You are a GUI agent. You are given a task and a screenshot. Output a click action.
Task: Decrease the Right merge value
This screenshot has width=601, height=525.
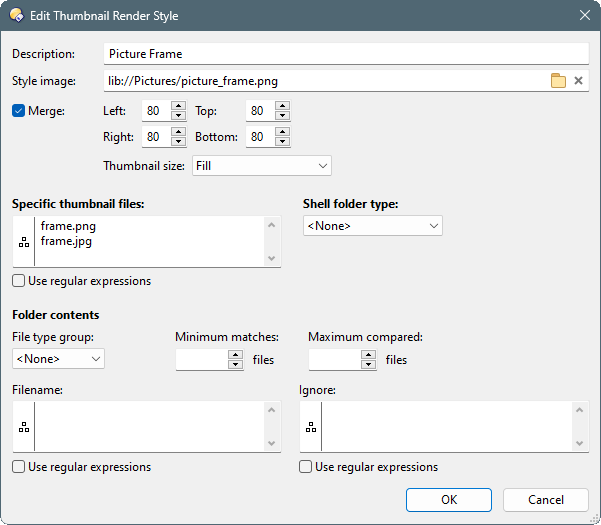pyautogui.click(x=179, y=141)
